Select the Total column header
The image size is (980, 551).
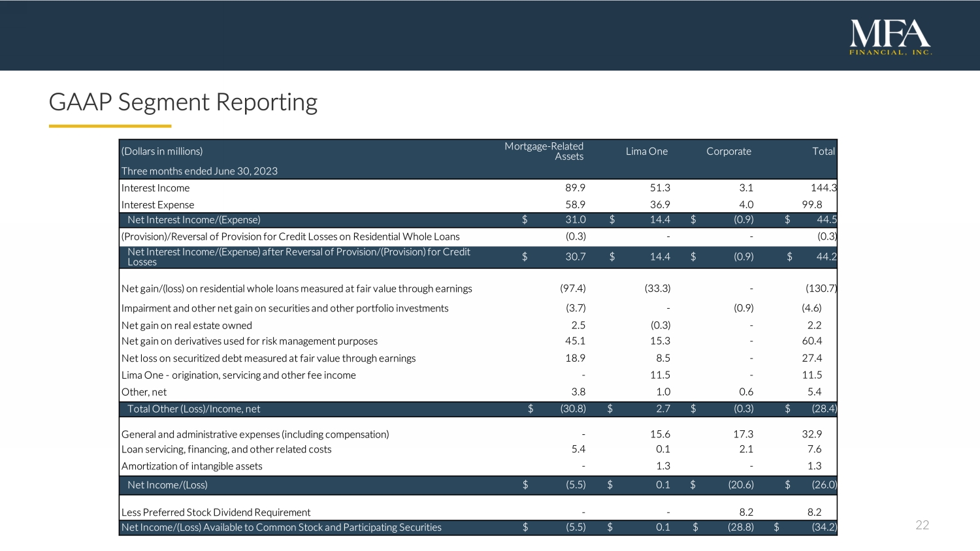[823, 151]
